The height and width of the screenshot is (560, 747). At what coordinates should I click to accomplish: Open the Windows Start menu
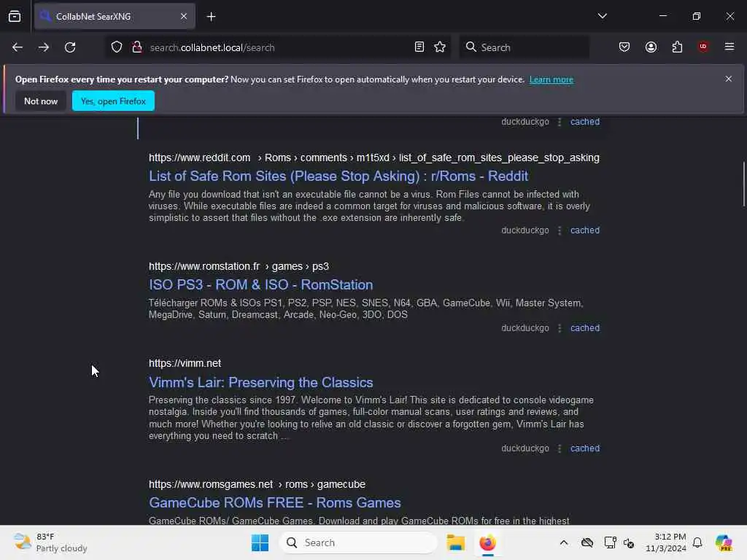pyautogui.click(x=260, y=542)
